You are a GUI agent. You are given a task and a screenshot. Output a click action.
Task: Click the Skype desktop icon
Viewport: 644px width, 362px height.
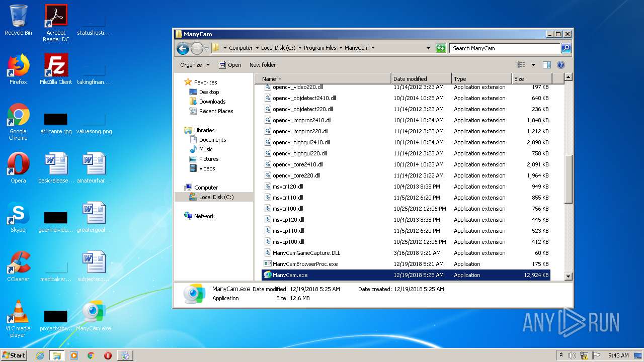pos(18,217)
